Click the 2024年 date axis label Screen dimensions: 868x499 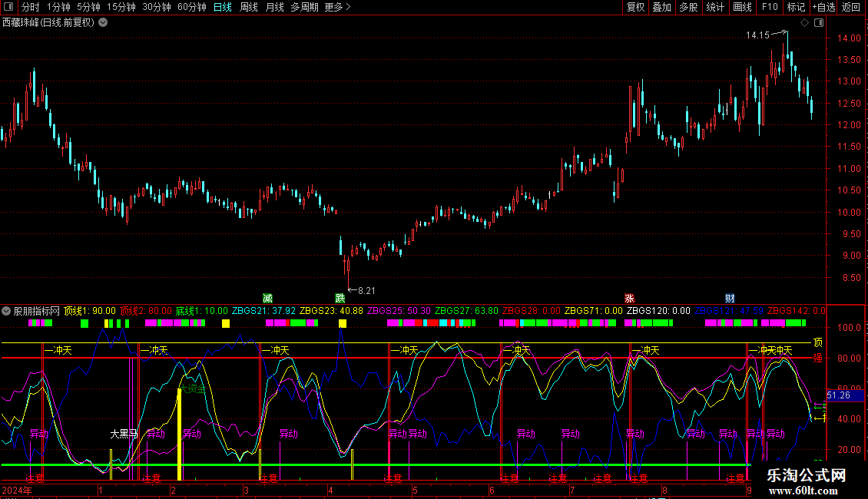(17, 490)
